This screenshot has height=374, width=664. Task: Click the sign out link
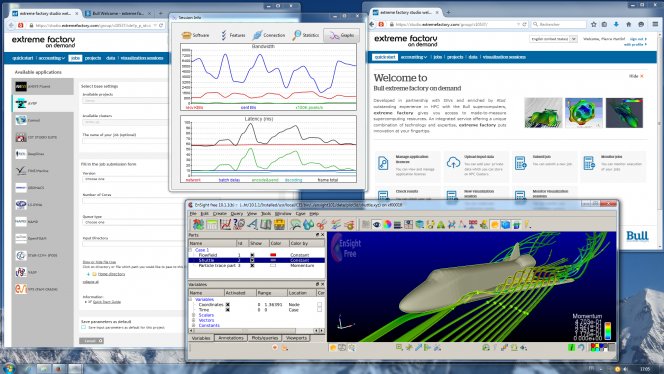[638, 39]
